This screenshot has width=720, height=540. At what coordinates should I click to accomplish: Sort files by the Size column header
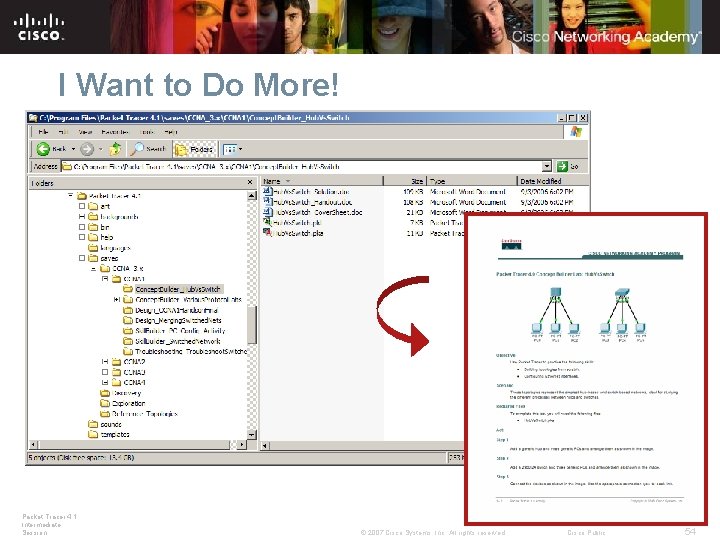click(405, 181)
